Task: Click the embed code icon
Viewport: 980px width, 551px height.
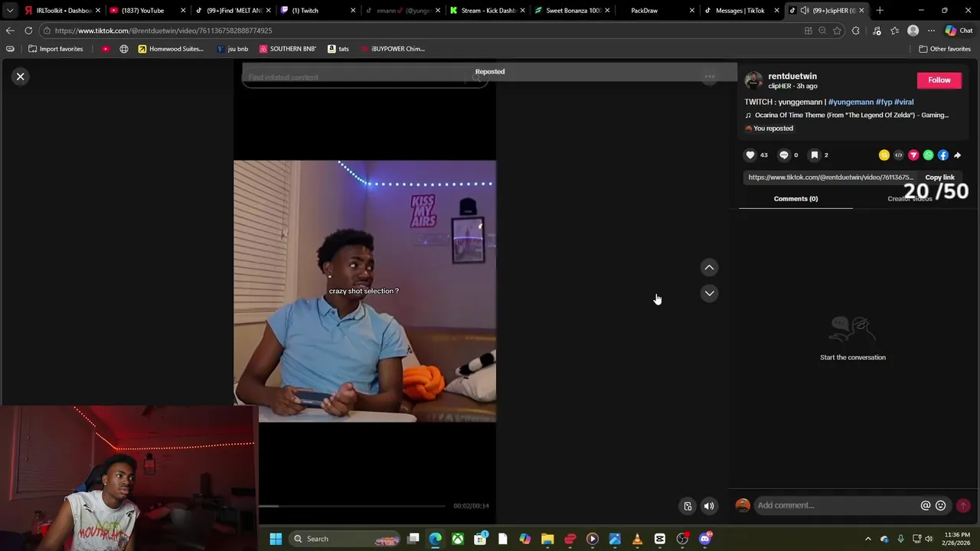Action: pos(899,155)
